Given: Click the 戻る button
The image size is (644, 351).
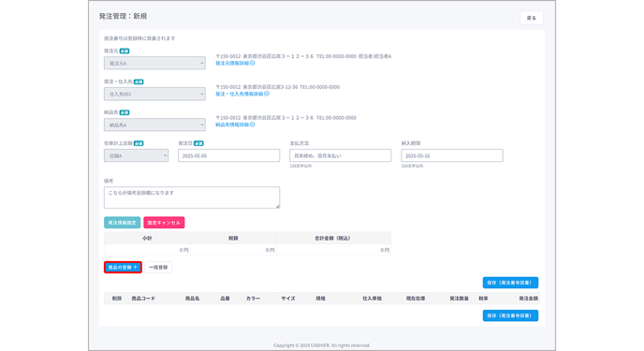Looking at the screenshot, I should coord(532,18).
